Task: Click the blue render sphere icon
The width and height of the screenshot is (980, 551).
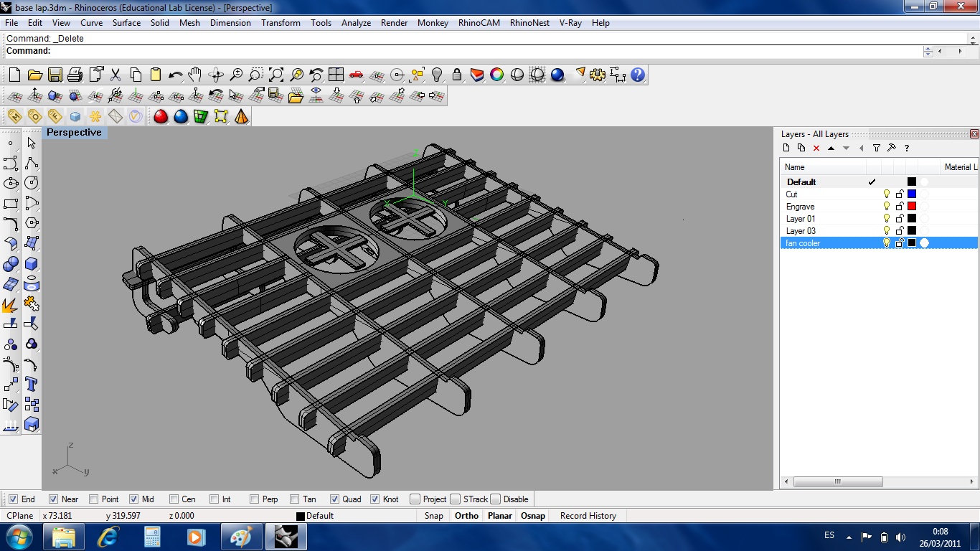Action: click(557, 75)
